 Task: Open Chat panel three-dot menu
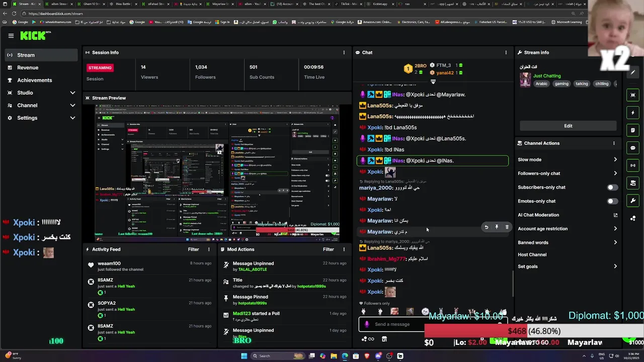point(506,52)
